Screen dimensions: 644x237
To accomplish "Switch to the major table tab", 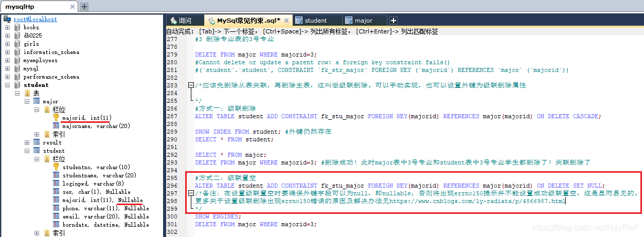I will 363,21.
